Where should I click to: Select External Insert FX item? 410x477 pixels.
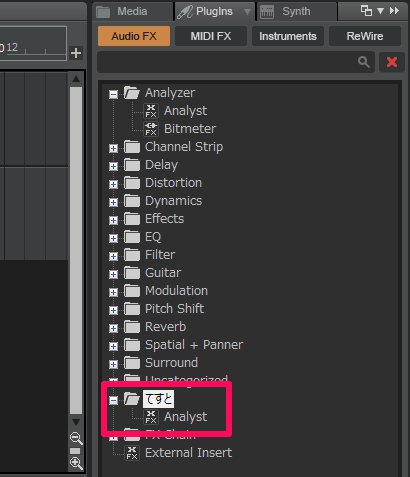pyautogui.click(x=178, y=453)
